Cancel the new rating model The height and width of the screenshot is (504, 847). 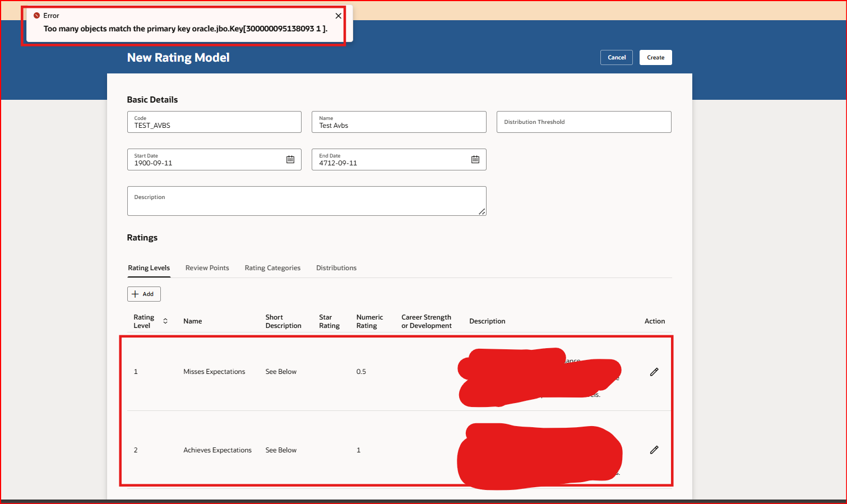point(616,57)
